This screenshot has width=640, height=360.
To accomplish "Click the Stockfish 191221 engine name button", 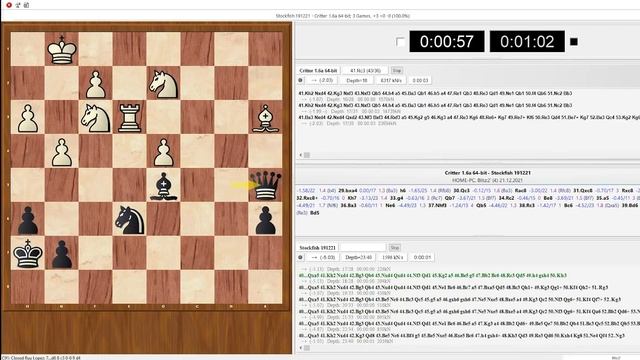I will point(317,247).
